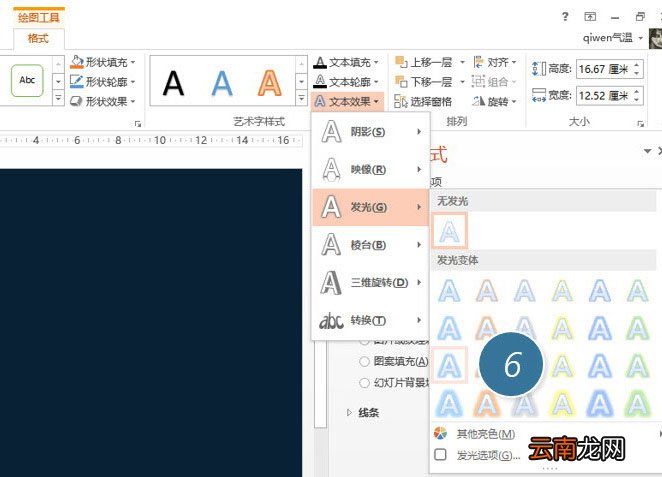Expand the shape styles gallery More button
The height and width of the screenshot is (477, 662).
[x=58, y=98]
